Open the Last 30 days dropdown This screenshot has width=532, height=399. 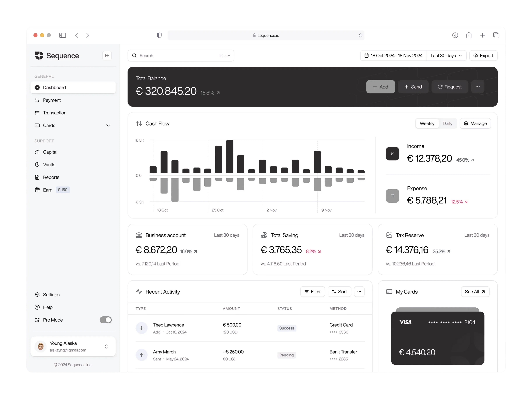coord(446,56)
